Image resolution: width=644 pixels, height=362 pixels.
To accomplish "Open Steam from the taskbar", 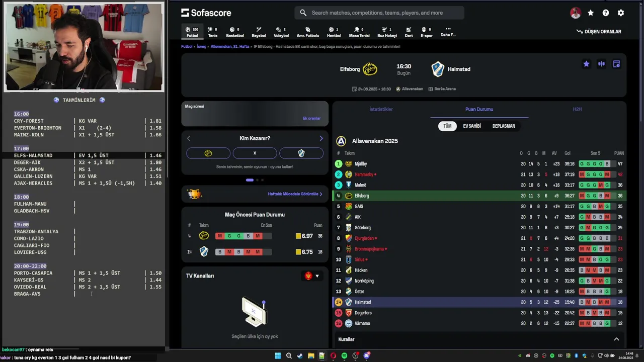I will (x=300, y=356).
